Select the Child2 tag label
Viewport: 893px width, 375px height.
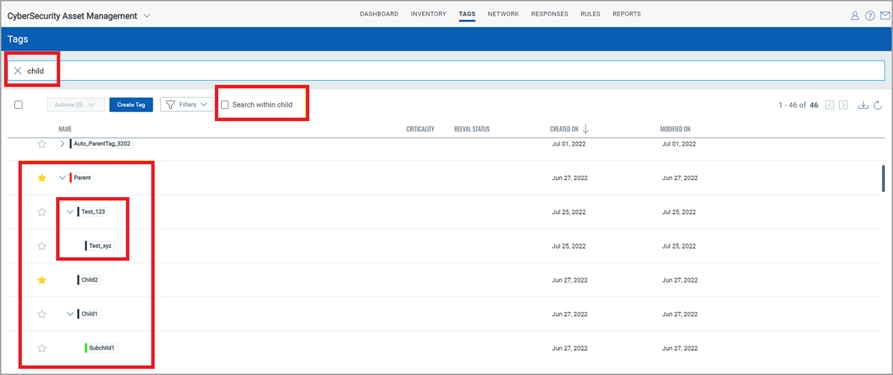[89, 280]
